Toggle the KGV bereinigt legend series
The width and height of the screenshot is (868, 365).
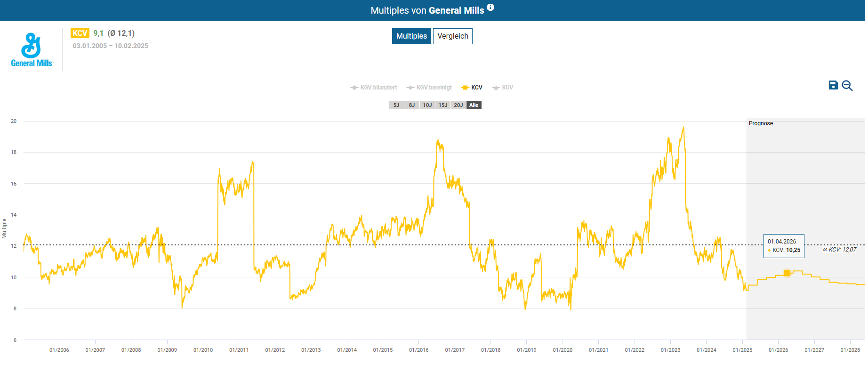(x=429, y=88)
